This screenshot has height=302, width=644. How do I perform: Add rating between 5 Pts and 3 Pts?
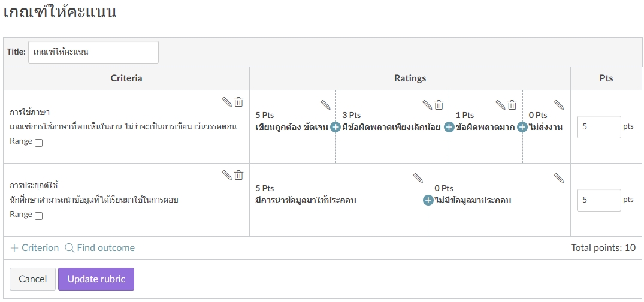[x=335, y=127]
